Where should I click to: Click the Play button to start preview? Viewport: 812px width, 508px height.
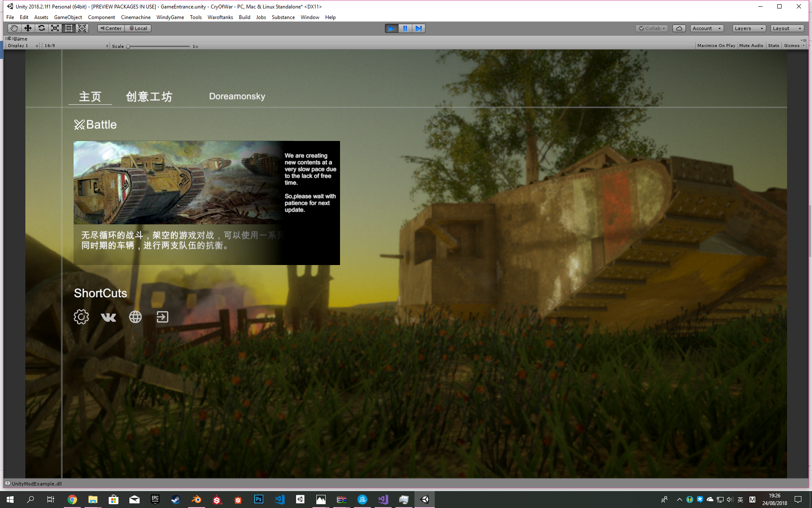click(391, 28)
